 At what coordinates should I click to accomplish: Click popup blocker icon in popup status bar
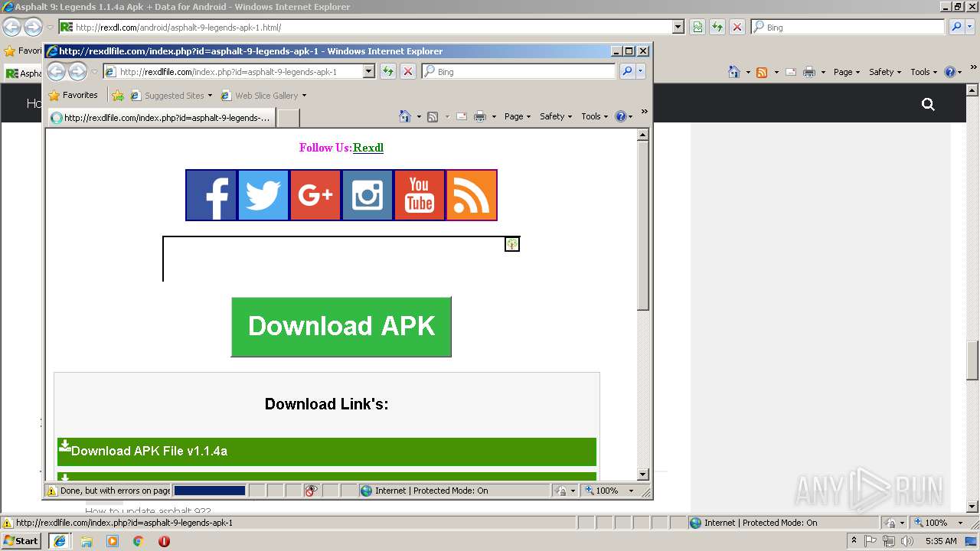311,491
